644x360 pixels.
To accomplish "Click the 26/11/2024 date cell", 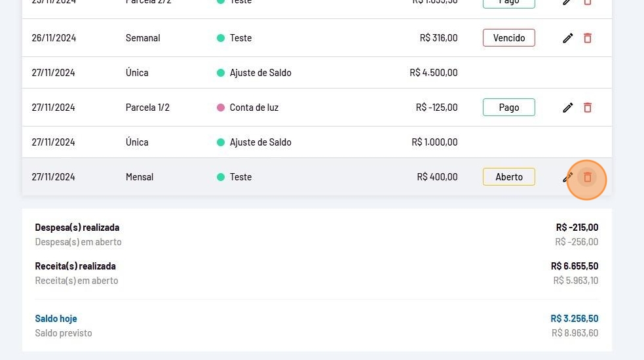I will click(x=54, y=38).
